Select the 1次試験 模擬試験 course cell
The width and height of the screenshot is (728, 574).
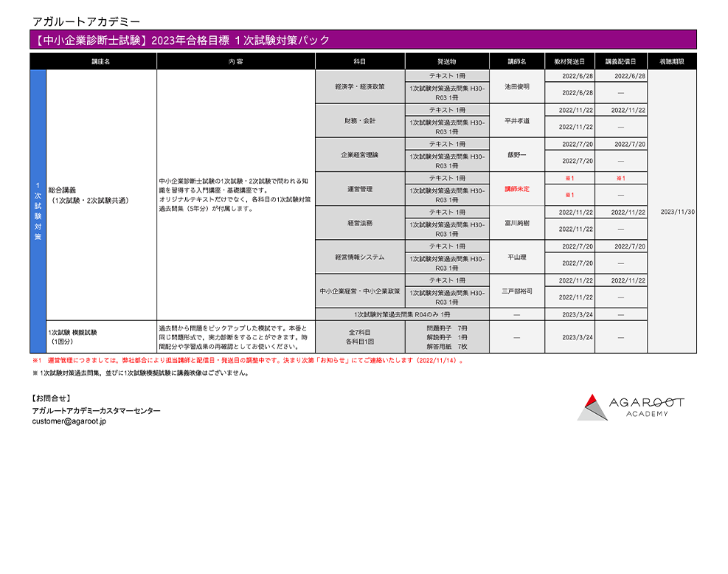coord(101,337)
